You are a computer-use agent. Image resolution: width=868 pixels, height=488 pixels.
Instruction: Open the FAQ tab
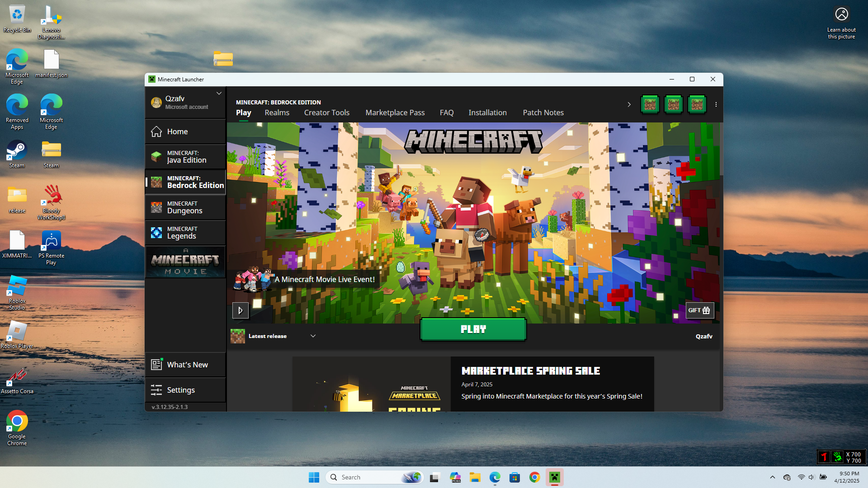point(447,113)
